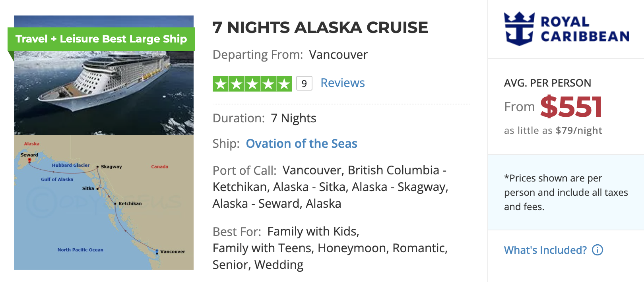
Task: Select the Travel + Leisure Best Large Ship badge
Action: [101, 39]
